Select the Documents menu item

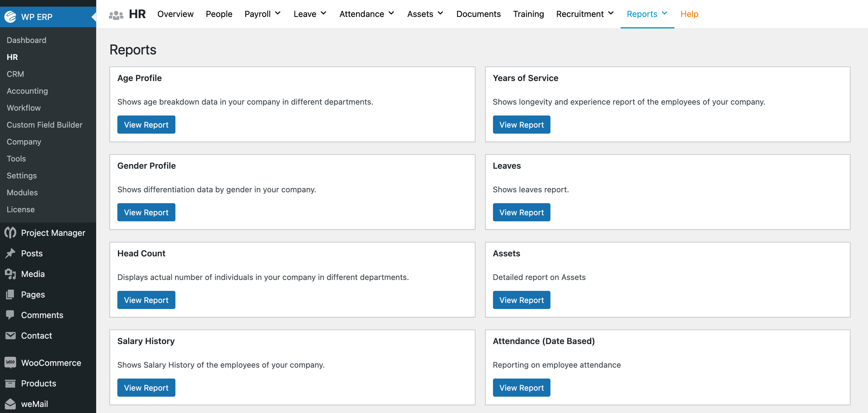pyautogui.click(x=478, y=14)
